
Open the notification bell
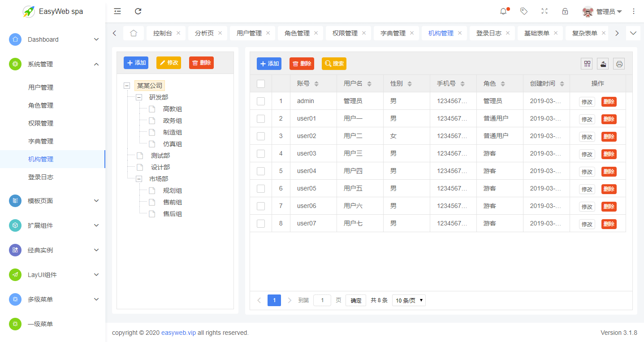click(x=503, y=11)
